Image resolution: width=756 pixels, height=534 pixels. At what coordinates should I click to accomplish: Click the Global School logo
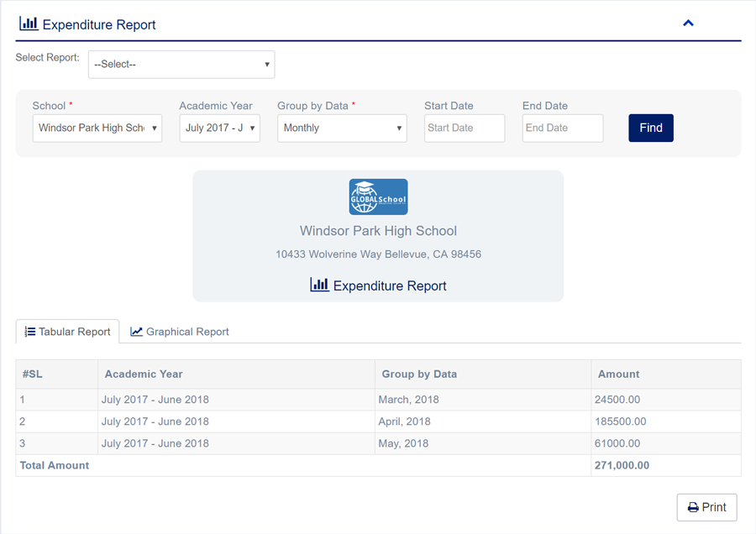click(x=379, y=196)
